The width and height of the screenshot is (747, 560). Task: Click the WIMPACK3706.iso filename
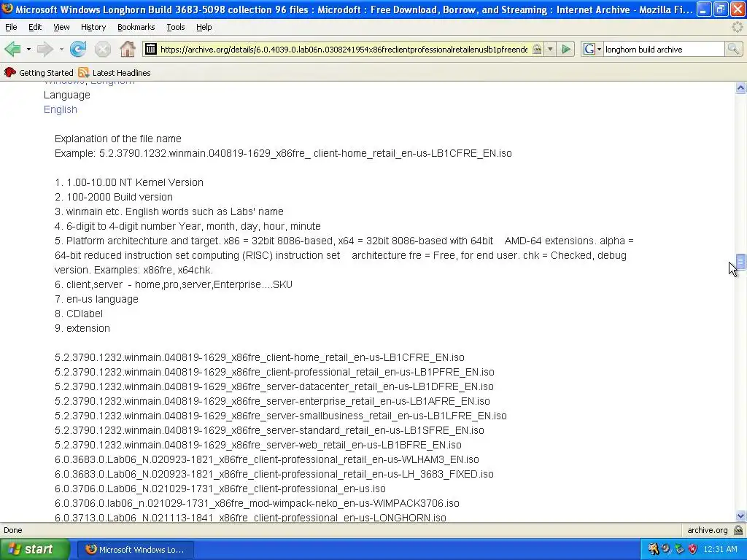258,503
